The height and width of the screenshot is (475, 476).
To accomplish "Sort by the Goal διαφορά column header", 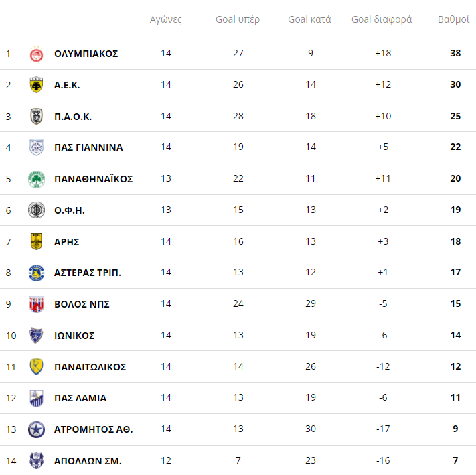I will (x=382, y=19).
